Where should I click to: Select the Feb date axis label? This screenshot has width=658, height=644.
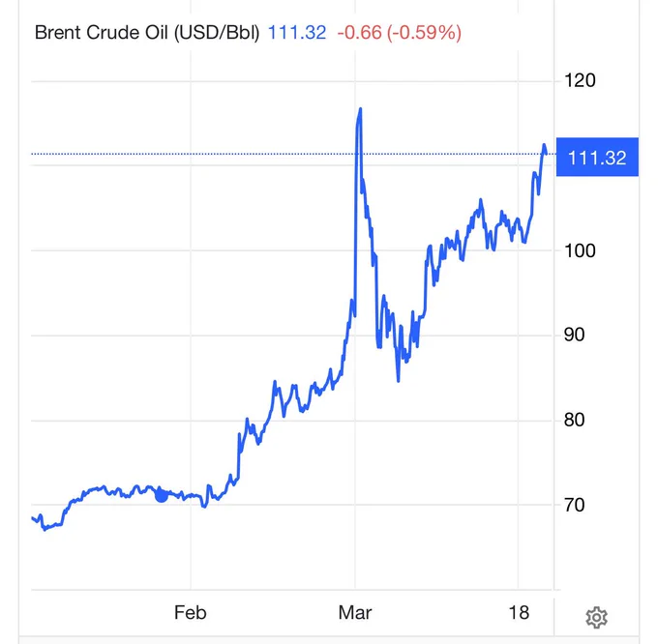191,612
